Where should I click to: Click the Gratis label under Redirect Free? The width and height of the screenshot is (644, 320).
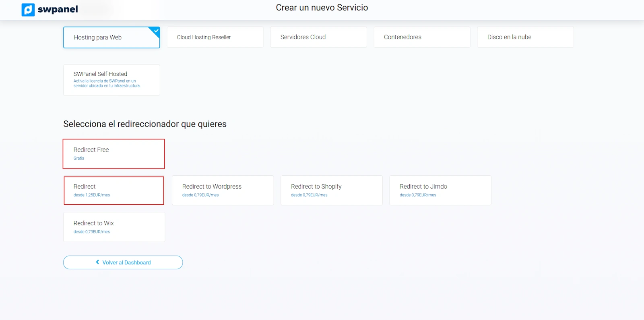coord(79,158)
